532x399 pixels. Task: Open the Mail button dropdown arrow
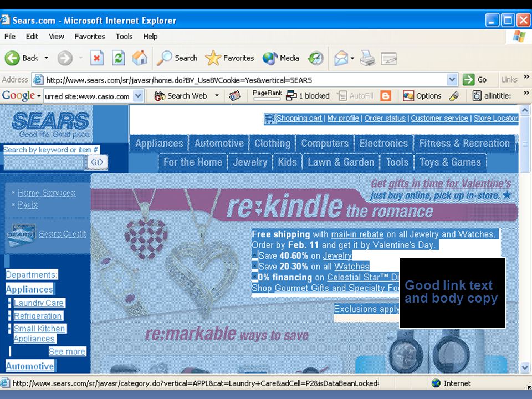352,58
